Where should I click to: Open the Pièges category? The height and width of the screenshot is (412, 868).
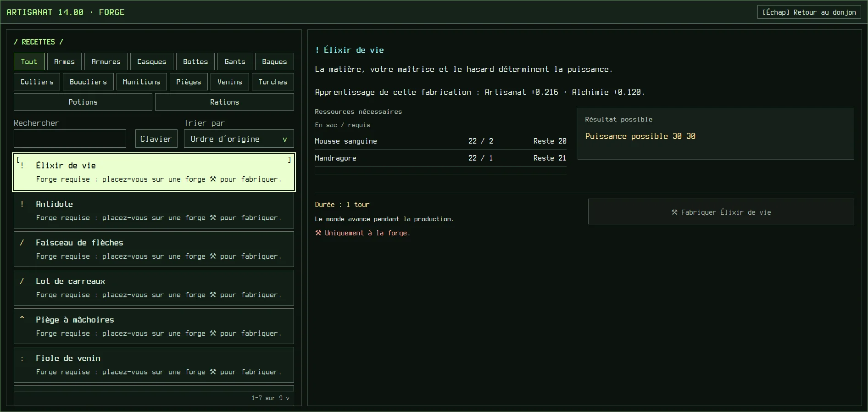tap(189, 82)
